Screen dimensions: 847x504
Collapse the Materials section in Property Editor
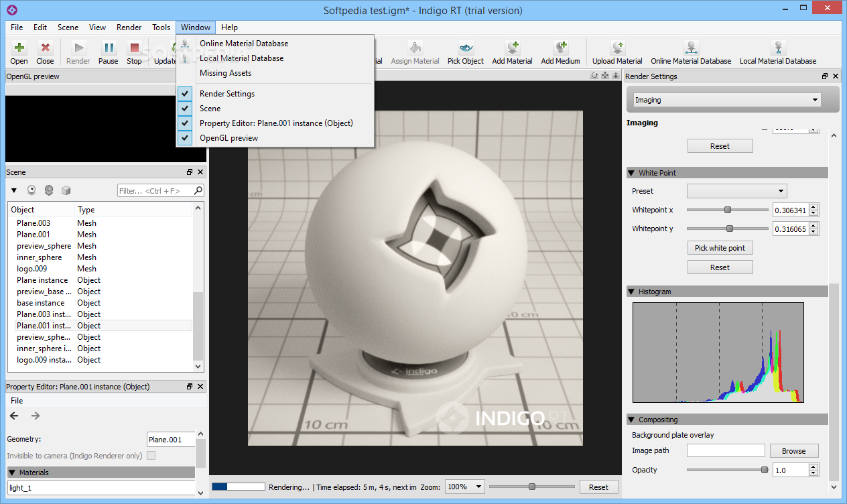click(12, 472)
